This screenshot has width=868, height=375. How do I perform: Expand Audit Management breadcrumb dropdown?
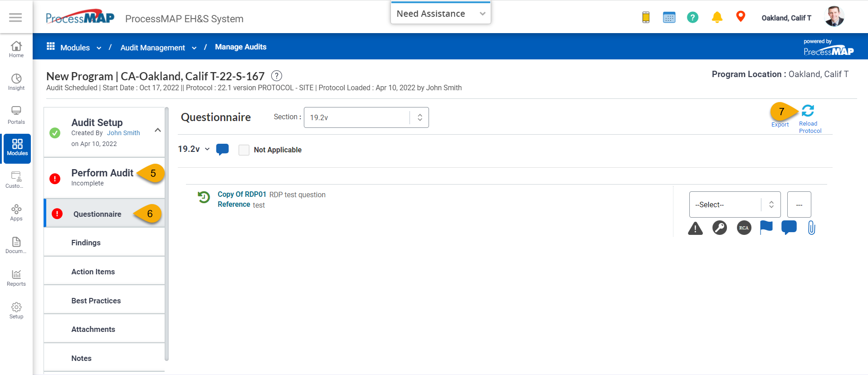click(x=194, y=48)
